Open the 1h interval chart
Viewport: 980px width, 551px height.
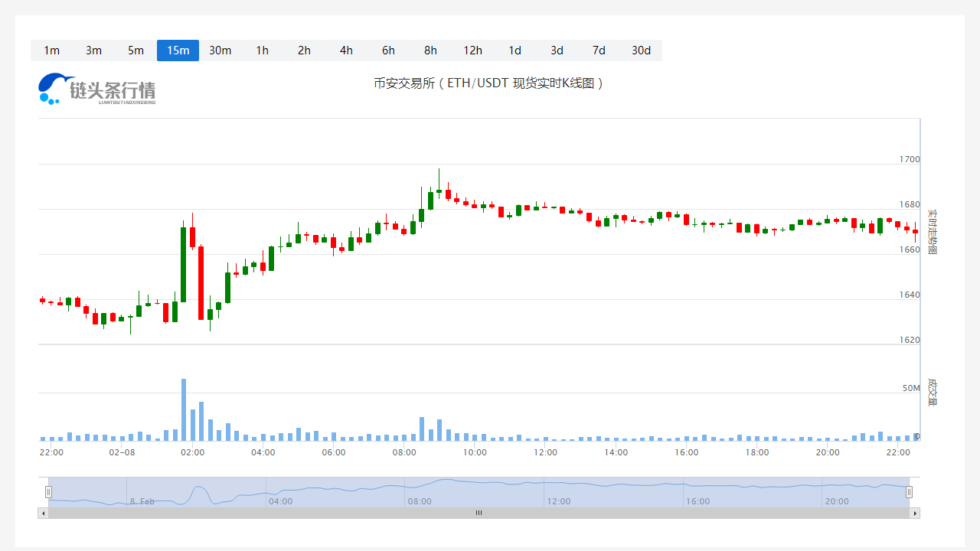coord(262,51)
